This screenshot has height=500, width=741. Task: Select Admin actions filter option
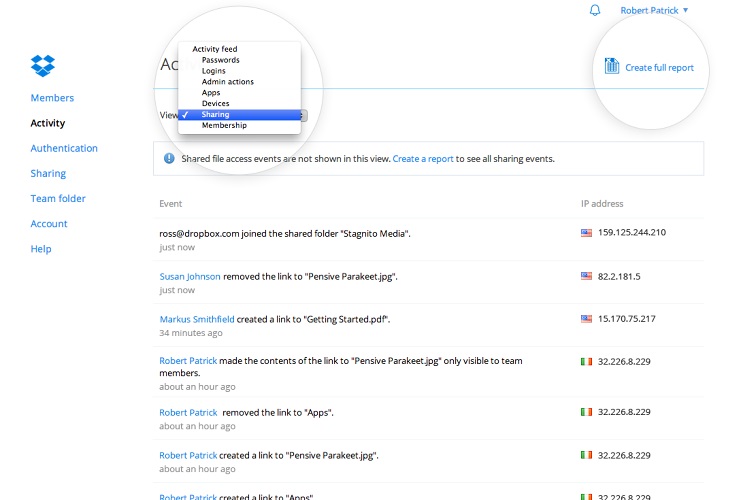point(227,82)
